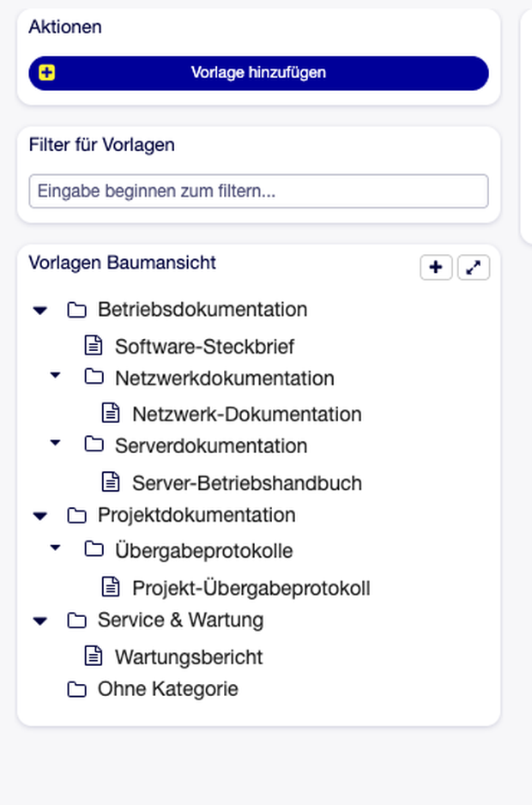Viewport: 532px width, 805px height.
Task: Collapse the Übergabeprotokolle subfolder arrow
Action: [x=56, y=548]
